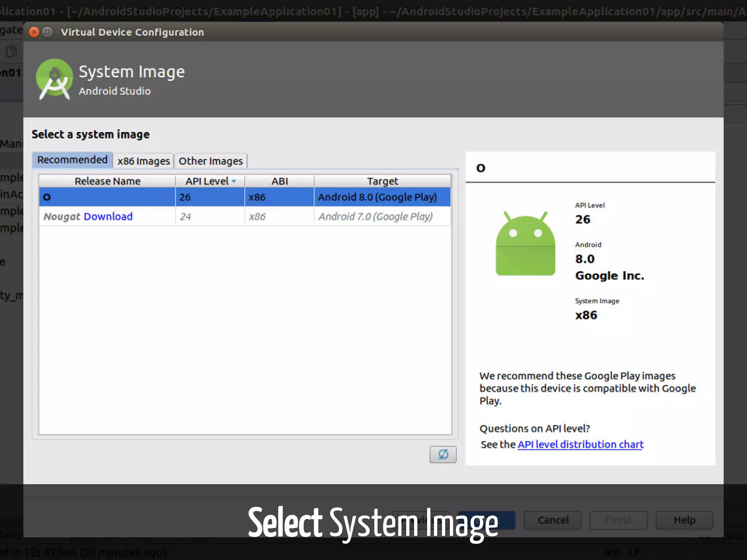Sort by the API Level column header
This screenshot has height=560, width=747.
[210, 181]
